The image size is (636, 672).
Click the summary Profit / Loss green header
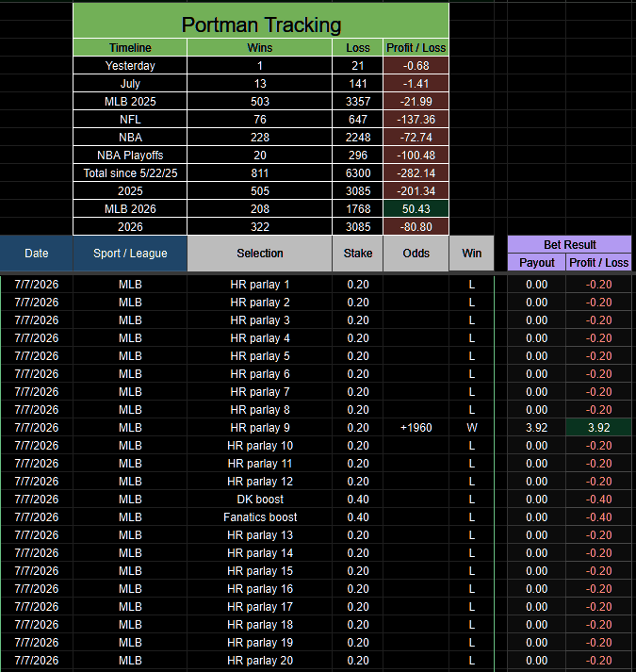[x=416, y=47]
